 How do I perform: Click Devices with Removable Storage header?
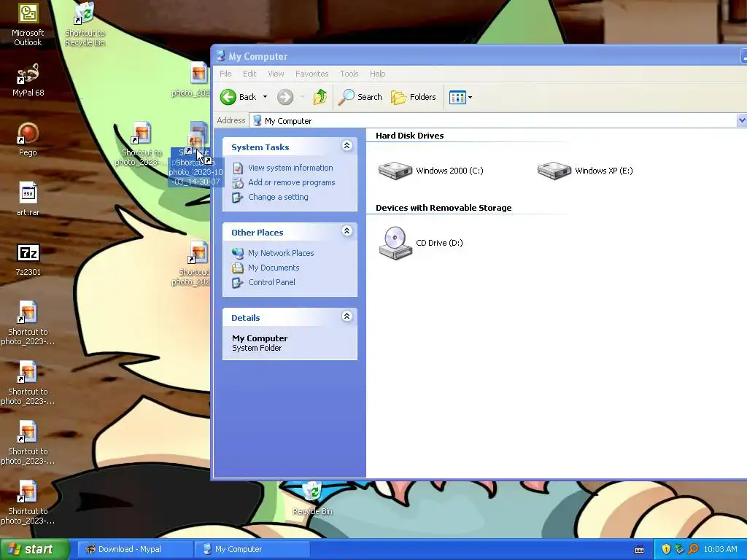[444, 208]
